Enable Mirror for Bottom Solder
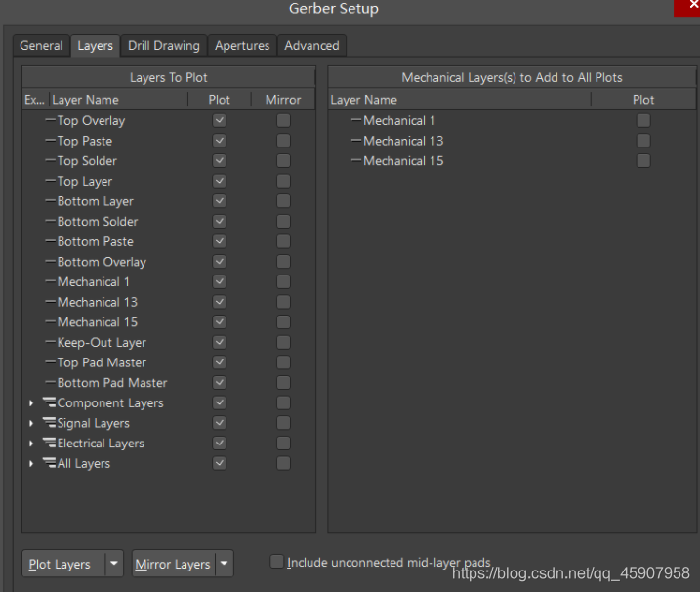Screen dimensions: 700x592 click(x=283, y=221)
